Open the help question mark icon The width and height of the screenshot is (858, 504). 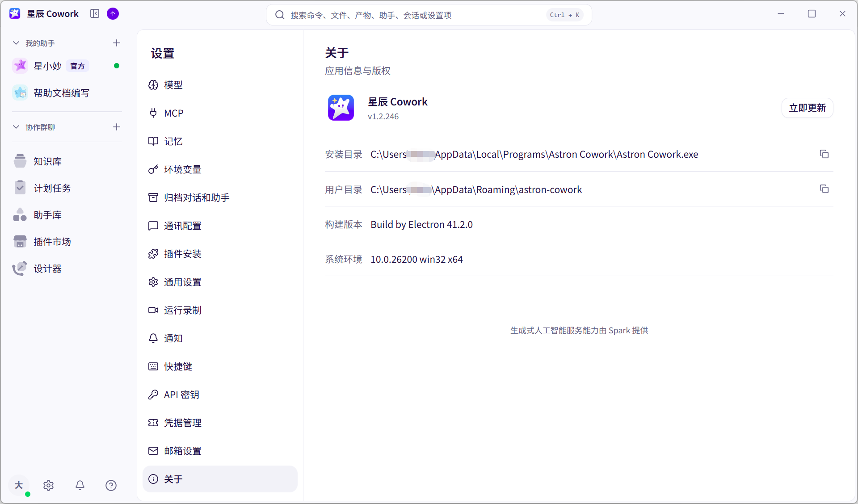pos(111,485)
